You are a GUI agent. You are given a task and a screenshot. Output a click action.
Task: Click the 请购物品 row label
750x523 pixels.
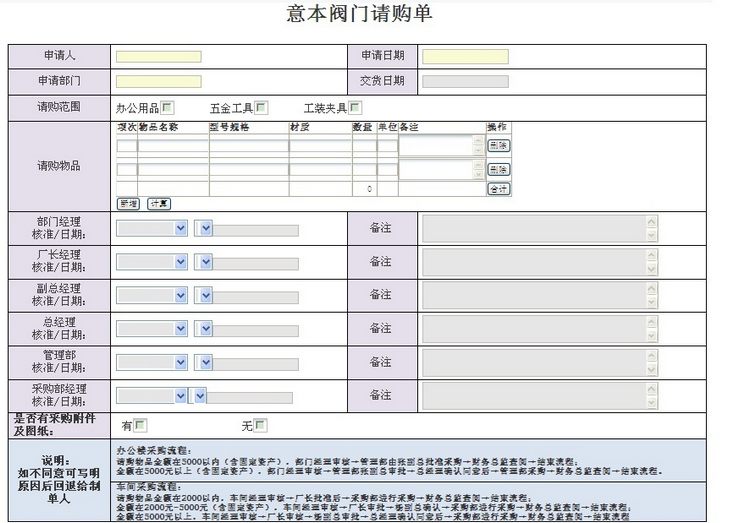point(59,166)
